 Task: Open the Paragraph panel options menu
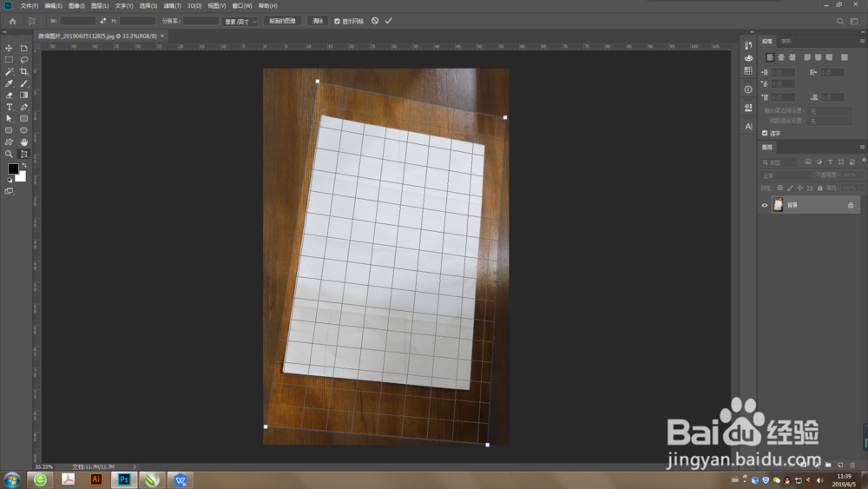point(862,41)
